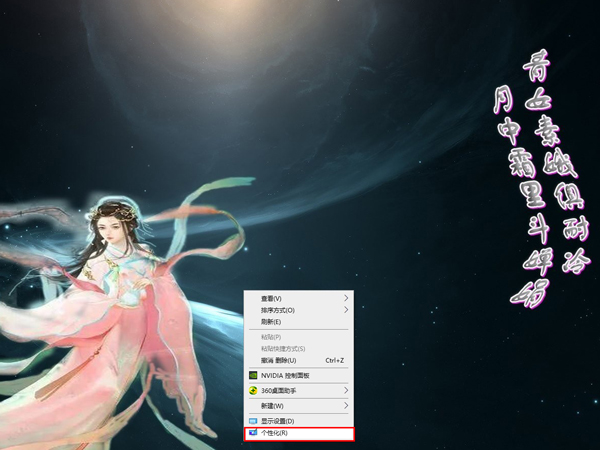Expand the 排序方式(O) submenu arrow

click(347, 310)
